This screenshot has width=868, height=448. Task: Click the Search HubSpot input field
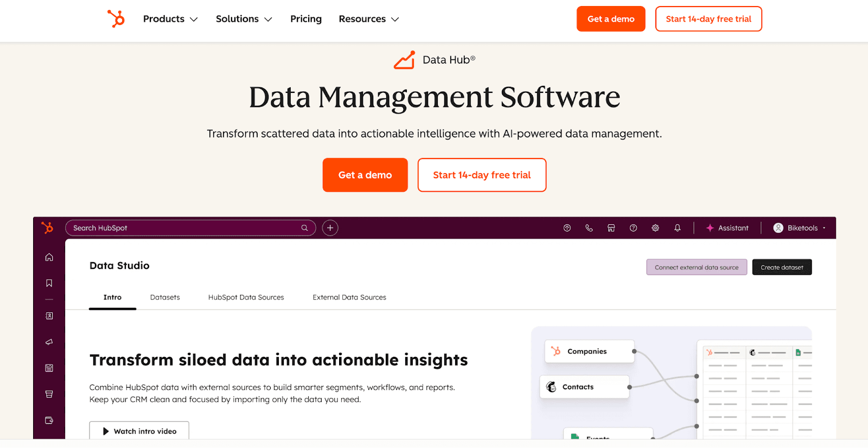coord(184,228)
